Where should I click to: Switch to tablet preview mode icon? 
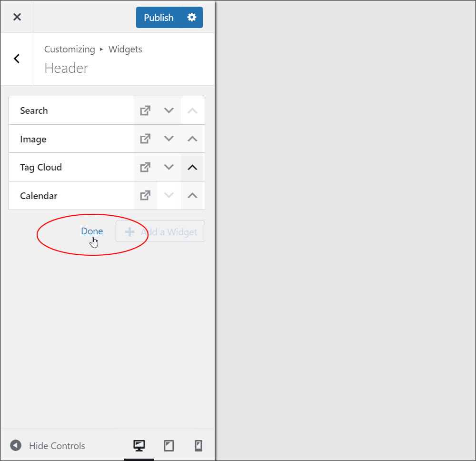pos(169,445)
